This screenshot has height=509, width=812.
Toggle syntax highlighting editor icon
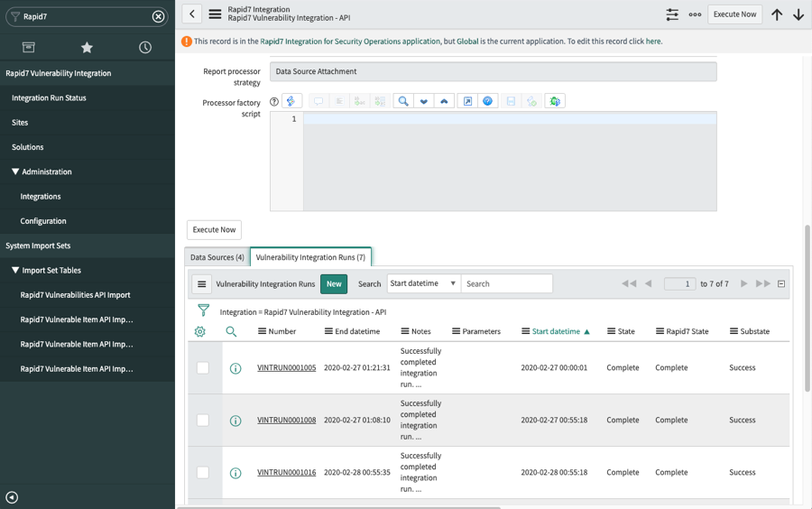point(291,101)
